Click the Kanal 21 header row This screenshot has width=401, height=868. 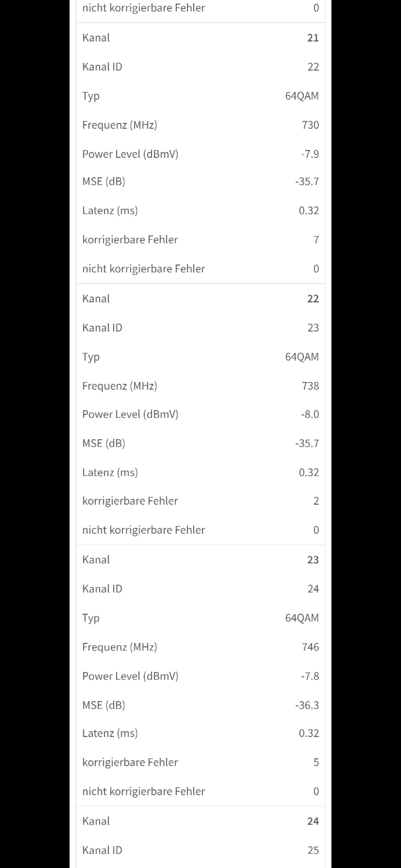(200, 38)
